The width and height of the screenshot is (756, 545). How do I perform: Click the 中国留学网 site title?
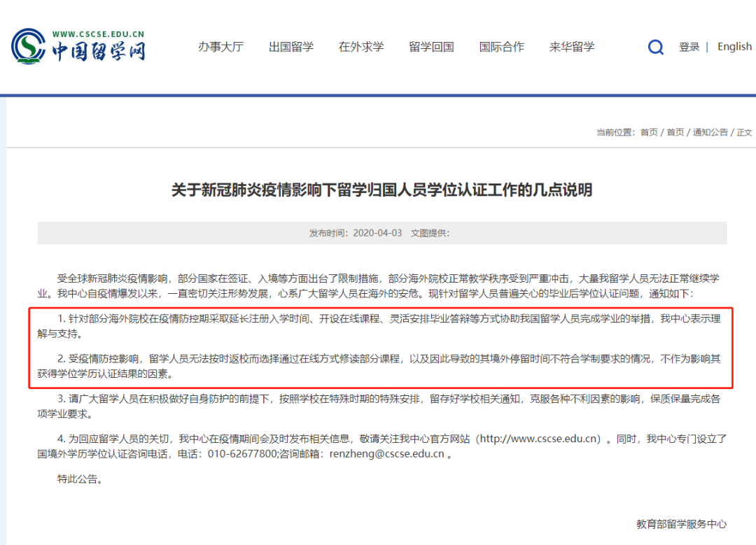[99, 51]
